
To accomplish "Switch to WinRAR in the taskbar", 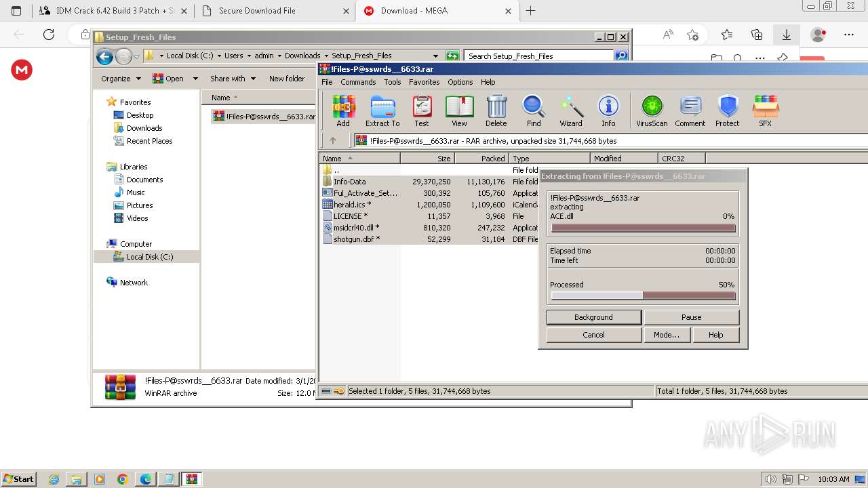I will point(192,479).
